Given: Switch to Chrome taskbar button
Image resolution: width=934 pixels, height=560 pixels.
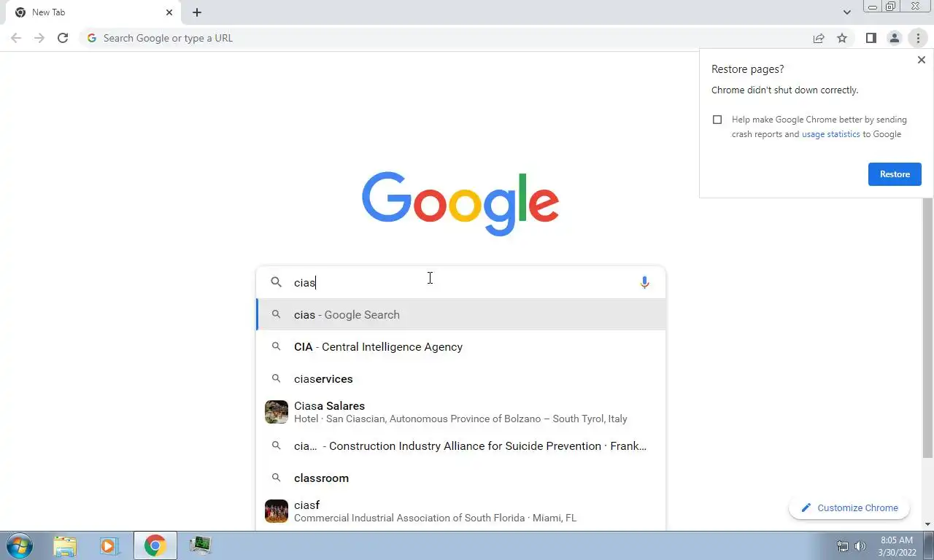Looking at the screenshot, I should [155, 545].
